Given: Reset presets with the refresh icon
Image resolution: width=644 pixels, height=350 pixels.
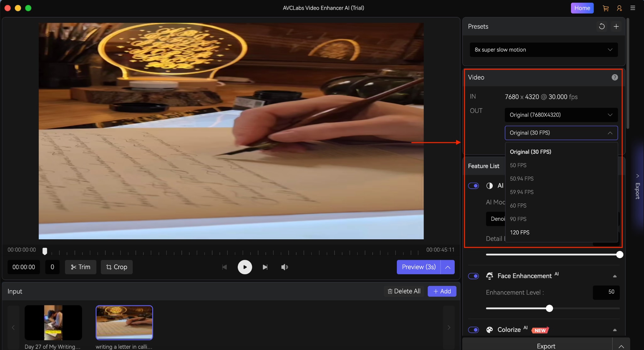Looking at the screenshot, I should point(601,26).
